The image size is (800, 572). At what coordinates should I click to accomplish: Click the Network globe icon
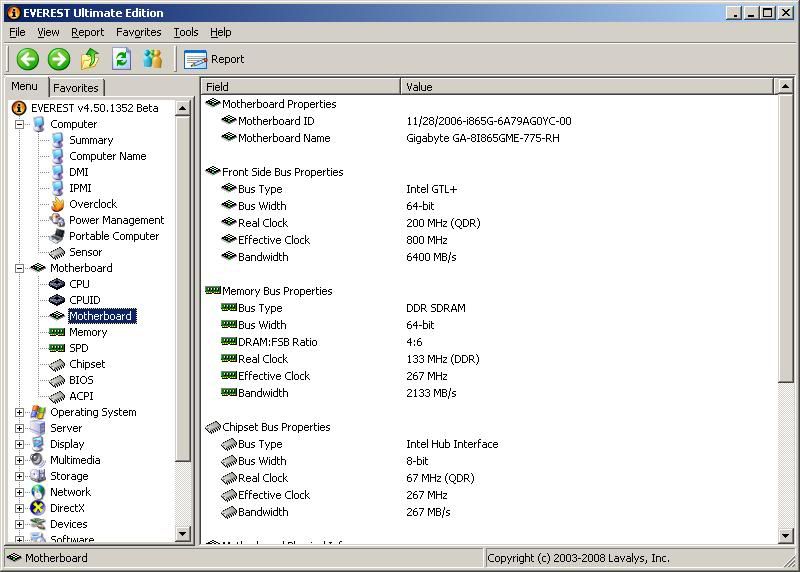pos(38,492)
